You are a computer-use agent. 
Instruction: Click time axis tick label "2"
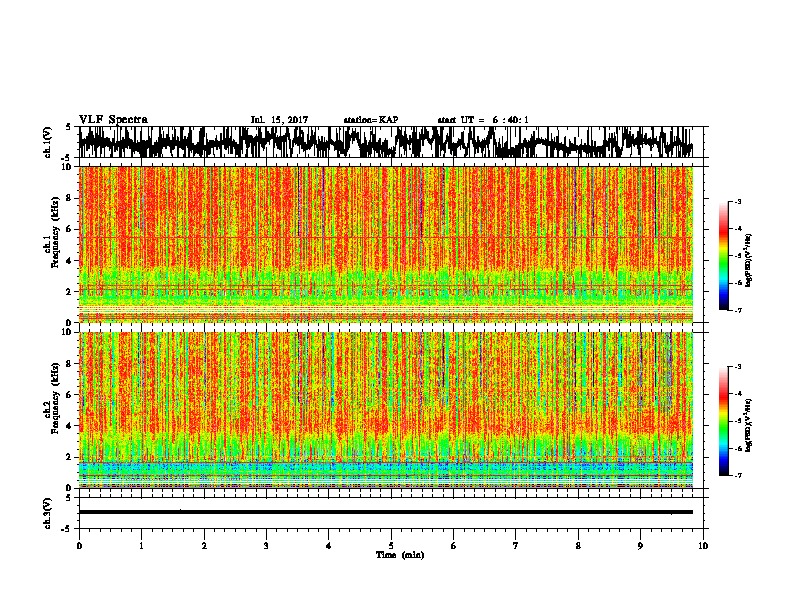pyautogui.click(x=204, y=546)
